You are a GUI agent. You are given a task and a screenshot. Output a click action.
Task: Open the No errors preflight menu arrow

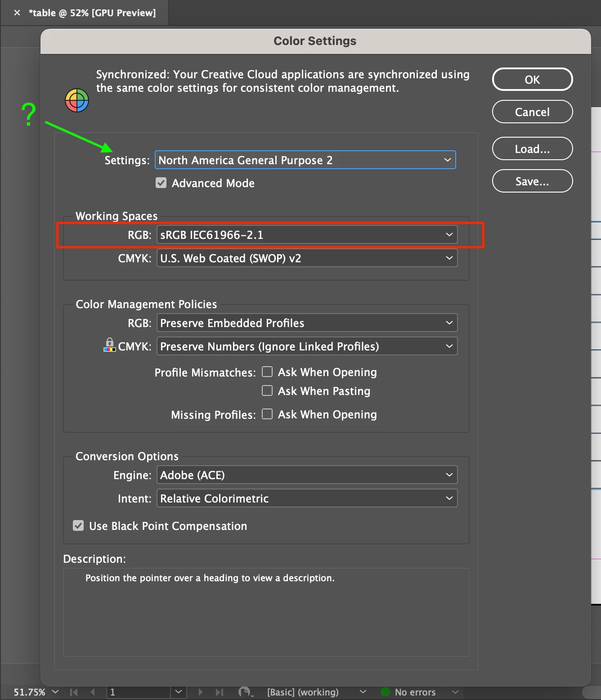pyautogui.click(x=455, y=692)
